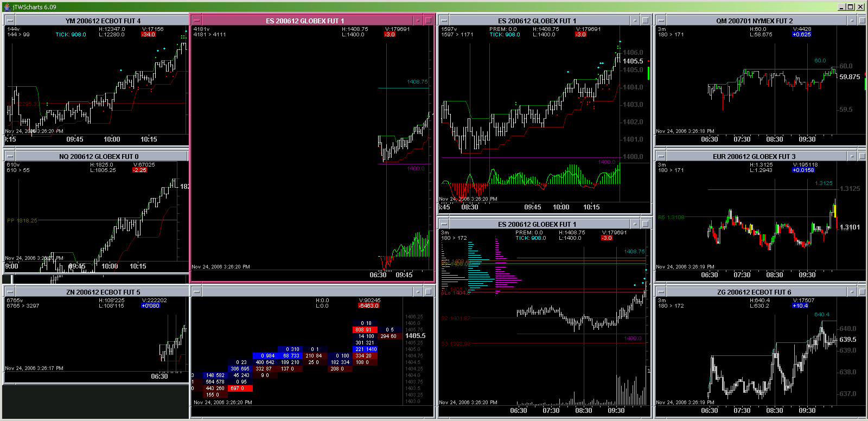Image resolution: width=868 pixels, height=421 pixels.
Task: Maximize the jTWScharts 6.09 application window
Action: click(851, 7)
